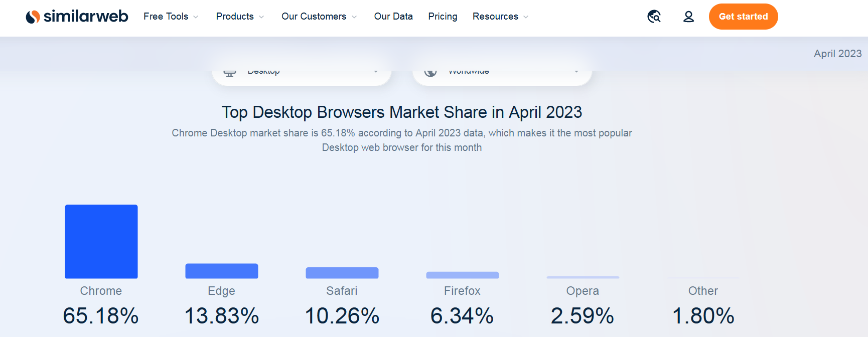Image resolution: width=868 pixels, height=337 pixels.
Task: Select the Firefox bar in chart
Action: [x=463, y=275]
